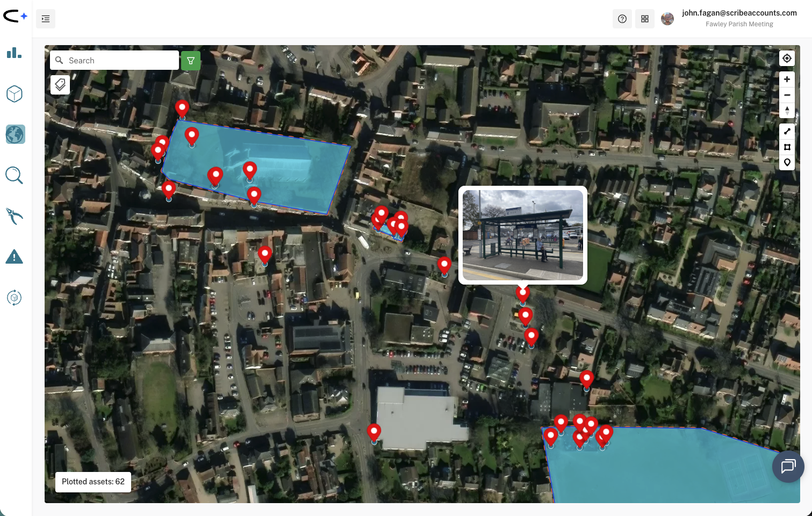Open the assets cube icon in sidebar
This screenshot has height=516, width=812.
14,93
